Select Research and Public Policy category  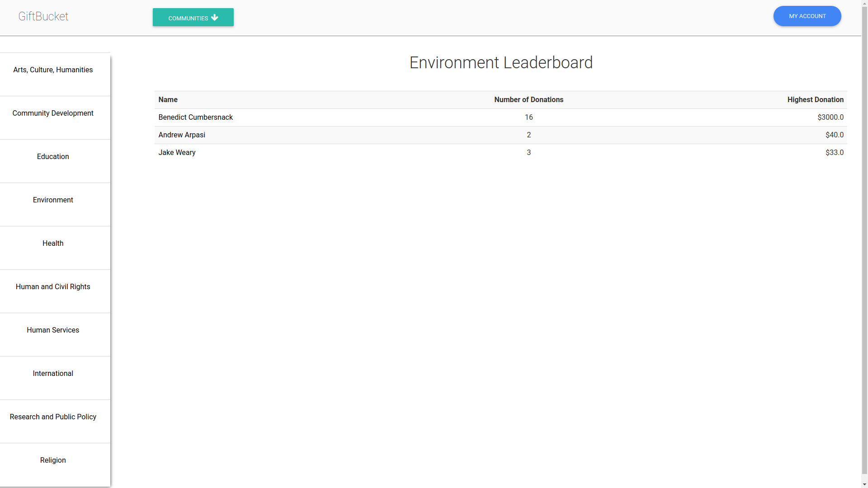(53, 417)
